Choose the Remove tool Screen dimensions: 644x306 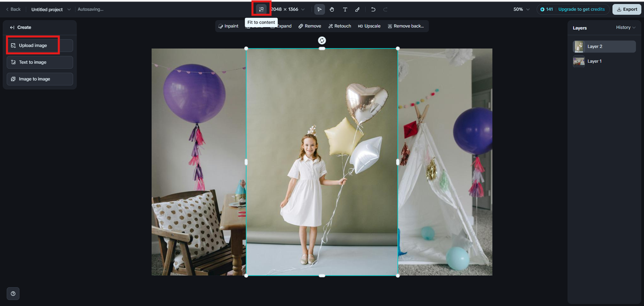(309, 26)
